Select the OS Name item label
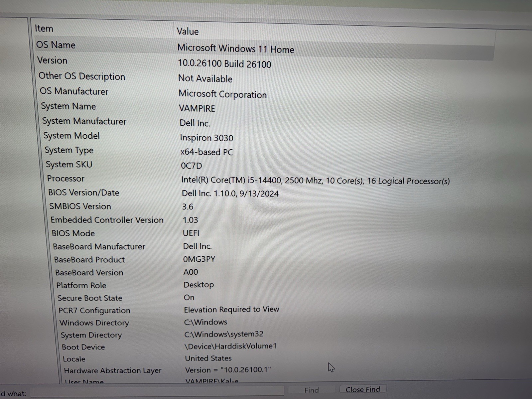532x399 pixels. tap(56, 45)
